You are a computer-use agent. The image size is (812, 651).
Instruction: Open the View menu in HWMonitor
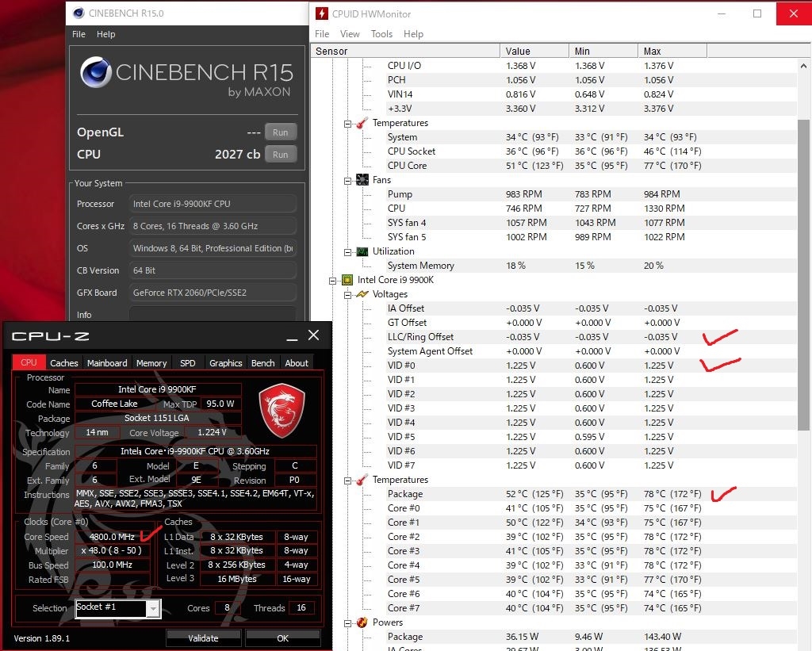point(350,34)
